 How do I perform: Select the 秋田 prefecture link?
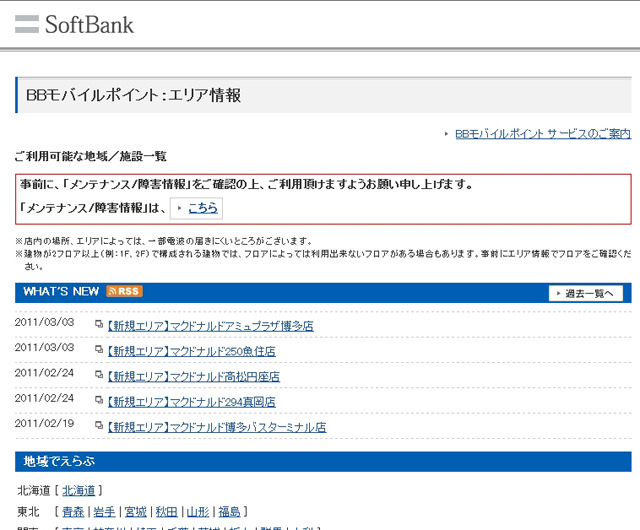[167, 512]
